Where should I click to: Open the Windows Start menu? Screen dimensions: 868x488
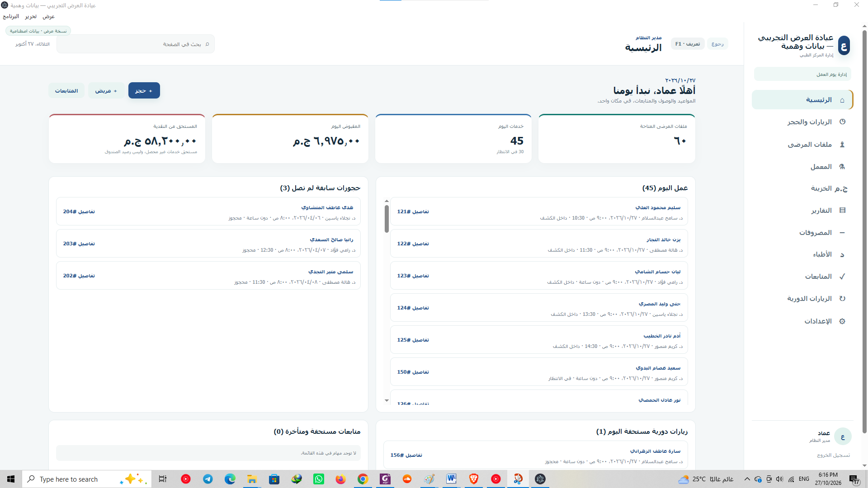click(x=11, y=479)
